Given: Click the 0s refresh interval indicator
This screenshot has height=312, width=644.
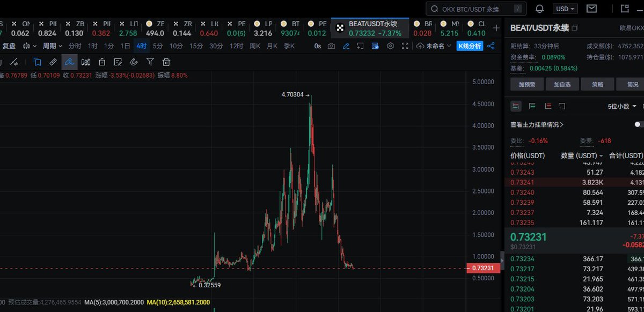Looking at the screenshot, I should 318,46.
